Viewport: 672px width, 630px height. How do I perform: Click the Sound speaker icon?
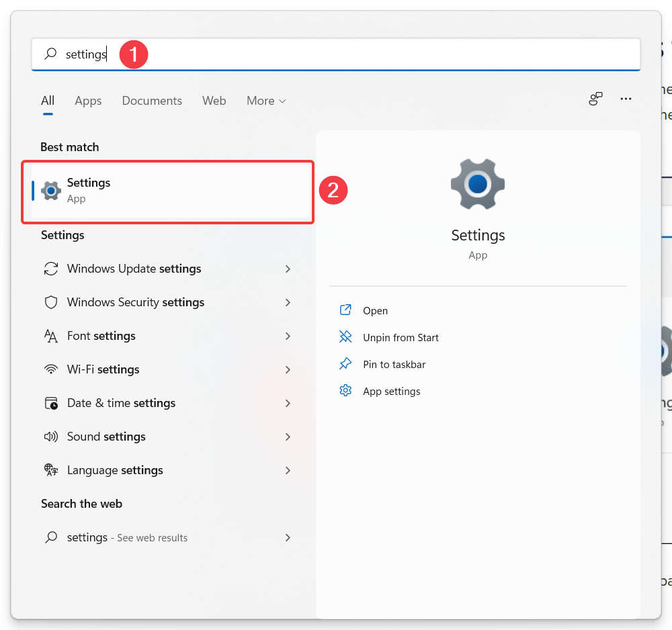coord(51,437)
